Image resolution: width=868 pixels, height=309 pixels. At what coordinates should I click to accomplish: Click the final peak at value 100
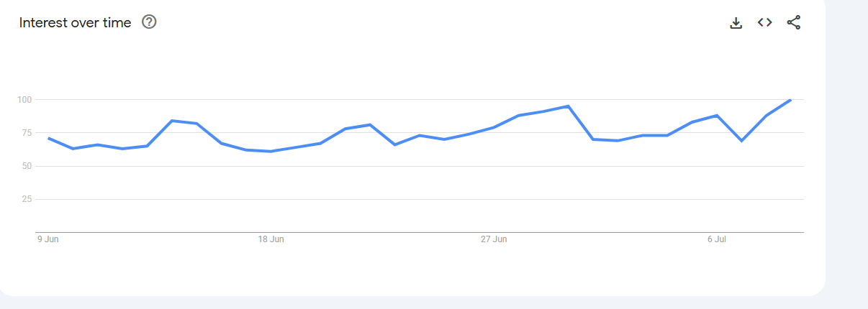point(791,100)
